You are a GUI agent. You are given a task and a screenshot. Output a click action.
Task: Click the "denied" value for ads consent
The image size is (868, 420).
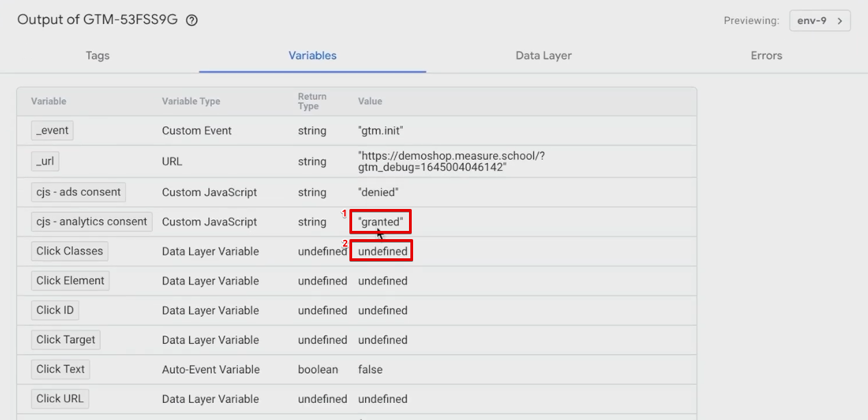(378, 193)
